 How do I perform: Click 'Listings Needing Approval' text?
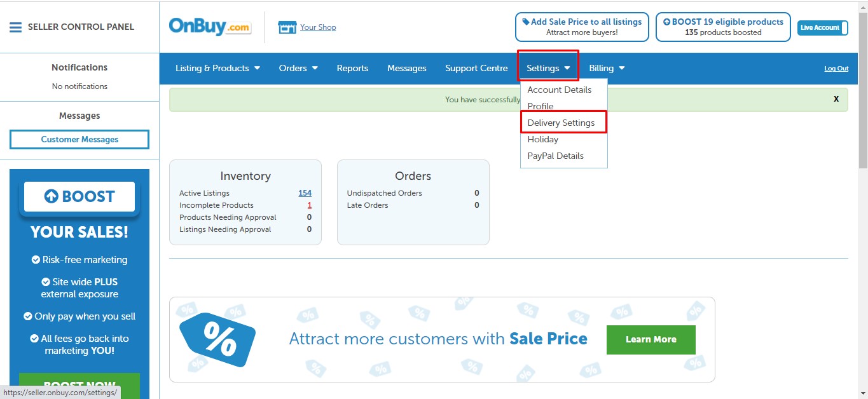tap(225, 229)
